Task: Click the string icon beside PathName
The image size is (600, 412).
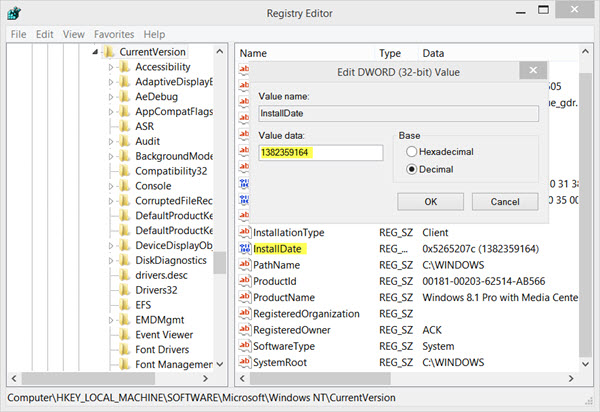Action: [x=244, y=264]
